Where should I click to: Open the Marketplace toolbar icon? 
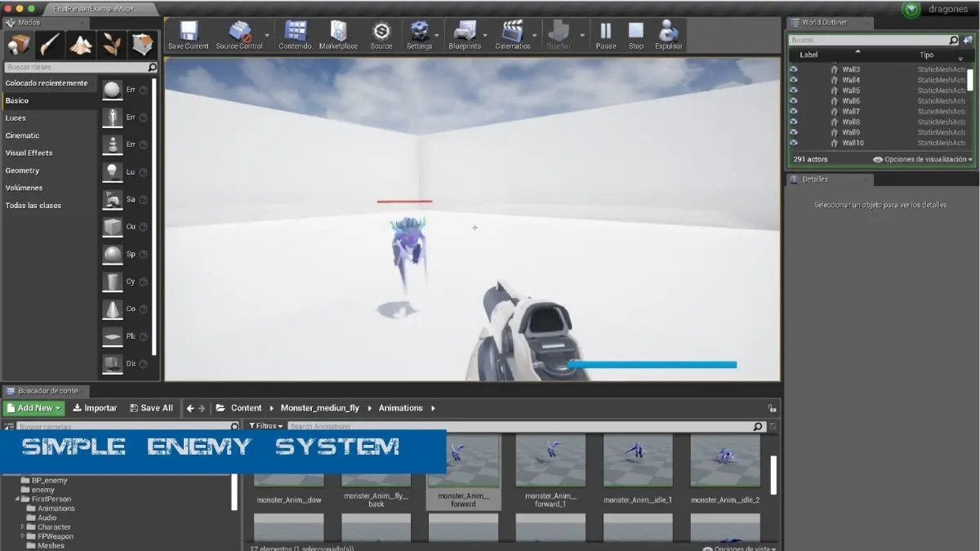(338, 31)
